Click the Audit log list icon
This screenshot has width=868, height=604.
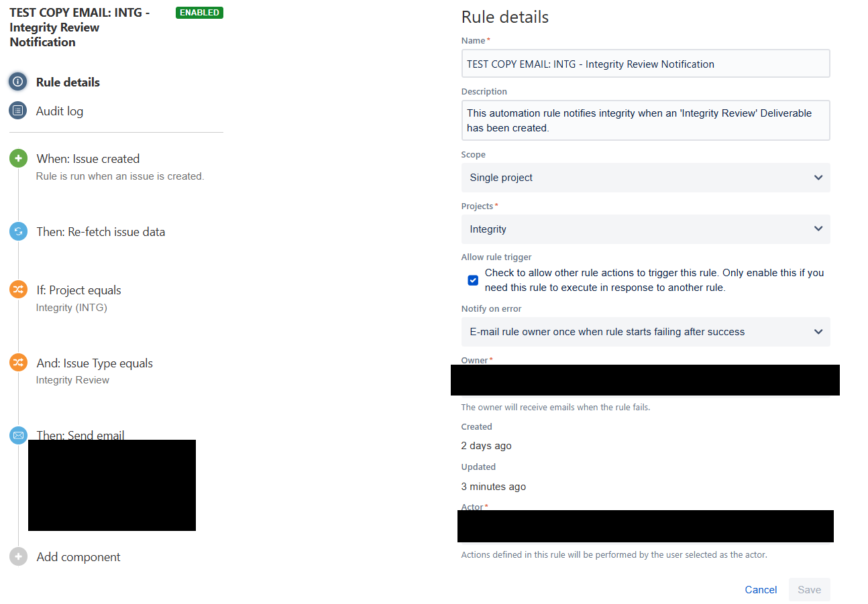[x=18, y=111]
